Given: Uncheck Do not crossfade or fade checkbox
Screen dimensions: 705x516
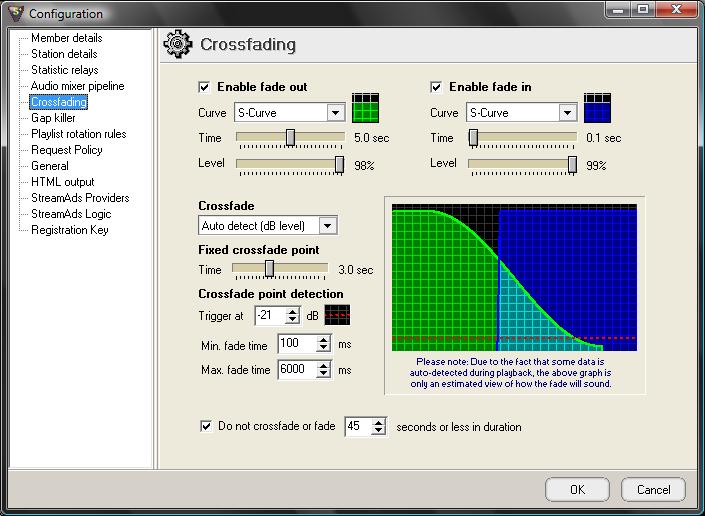Looking at the screenshot, I should (x=206, y=426).
